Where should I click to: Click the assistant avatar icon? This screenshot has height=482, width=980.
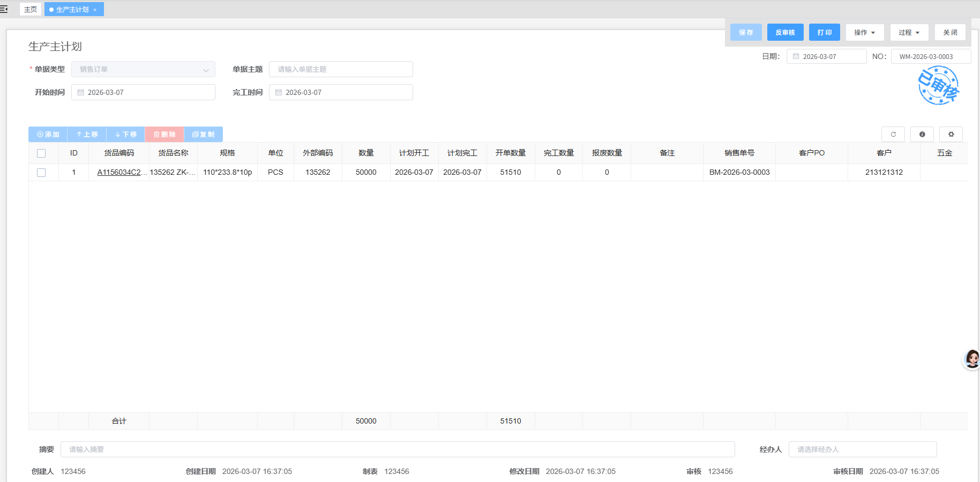pos(972,359)
